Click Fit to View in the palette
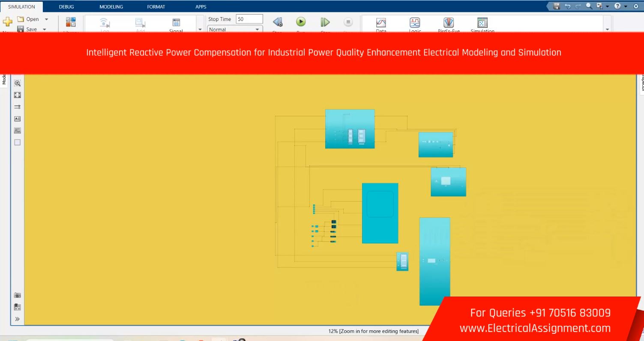The width and height of the screenshot is (644, 341). [18, 95]
